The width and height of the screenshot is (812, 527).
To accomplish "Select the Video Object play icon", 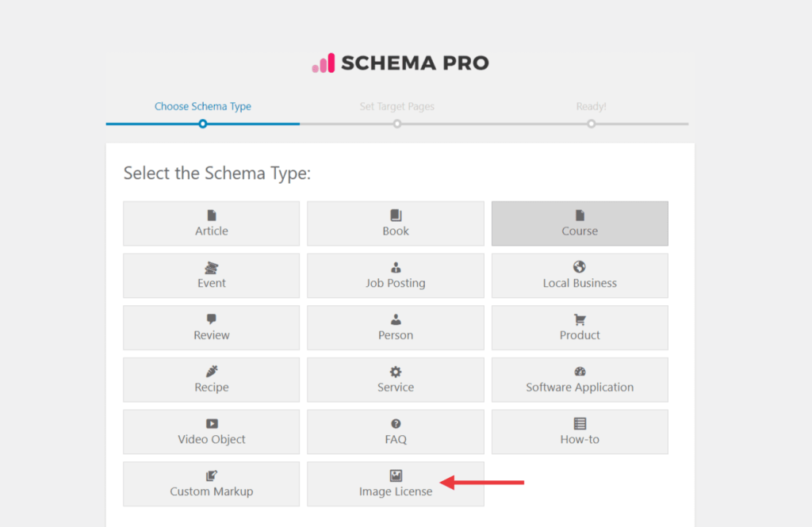I will tap(211, 423).
